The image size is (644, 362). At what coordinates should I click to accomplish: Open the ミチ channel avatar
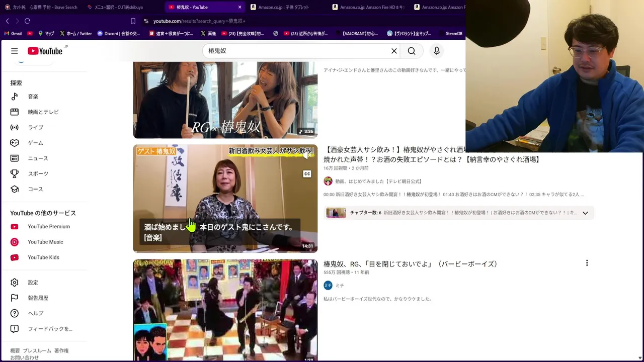click(x=328, y=285)
